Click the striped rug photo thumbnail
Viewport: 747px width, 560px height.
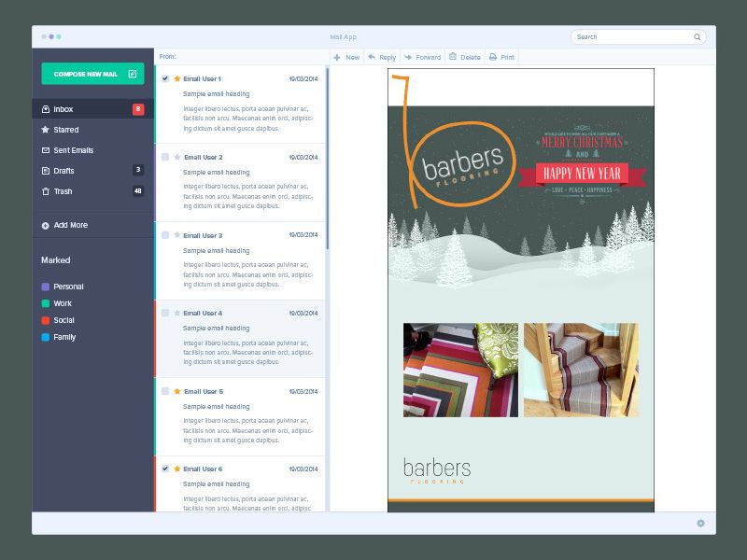tap(460, 370)
